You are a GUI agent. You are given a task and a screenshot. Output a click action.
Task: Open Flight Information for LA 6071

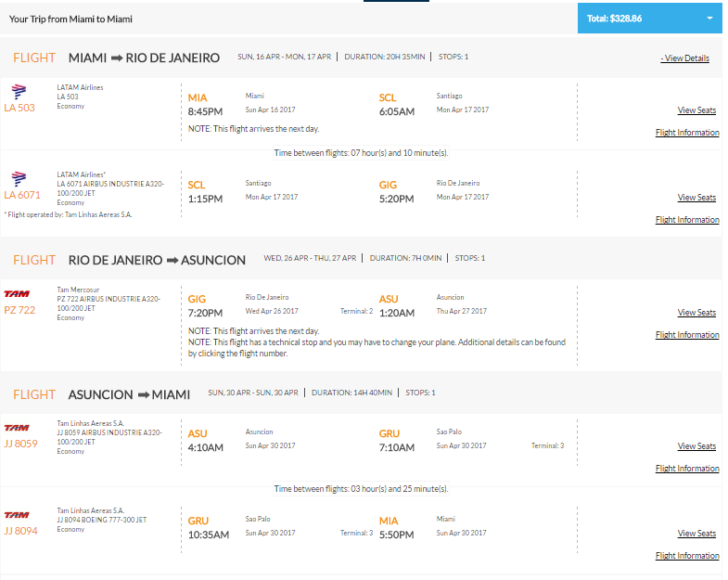687,220
